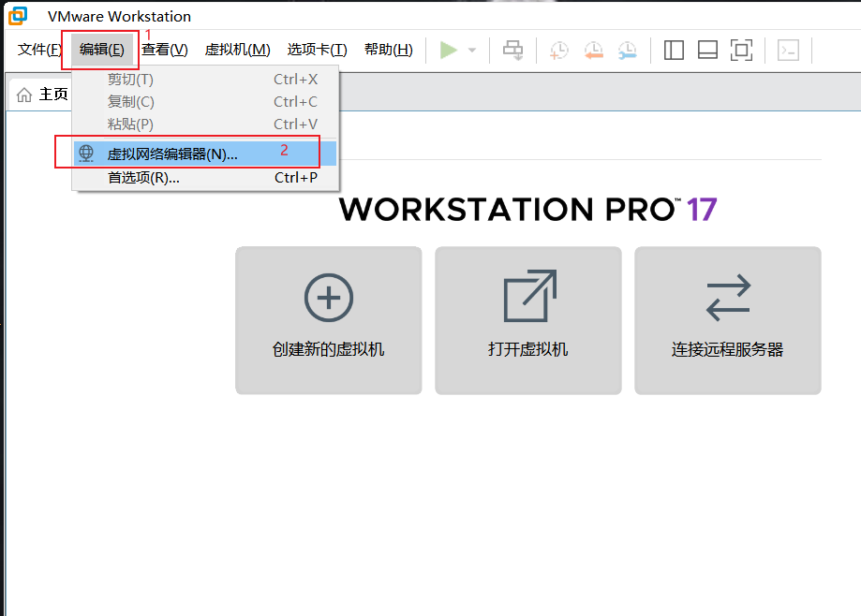Send Ctrl+Alt+Del toolbar icon

coord(512,50)
